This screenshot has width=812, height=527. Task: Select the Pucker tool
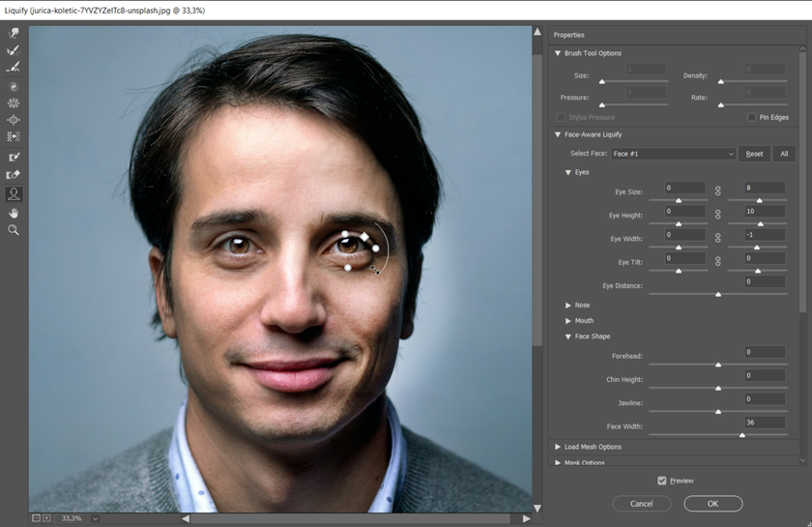14,102
